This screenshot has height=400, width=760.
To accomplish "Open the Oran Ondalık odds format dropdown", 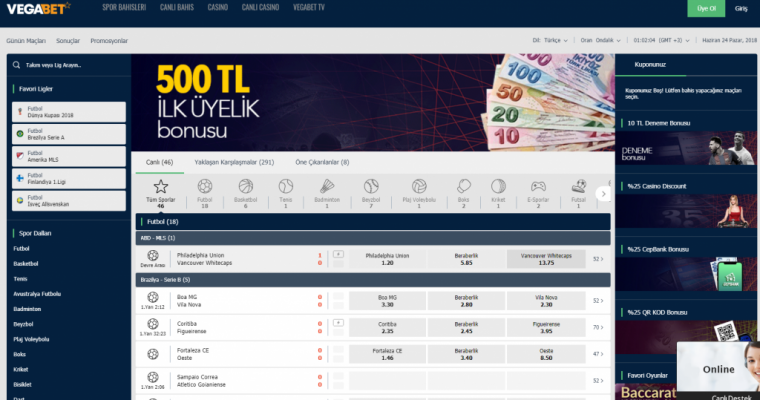I will pos(601,40).
